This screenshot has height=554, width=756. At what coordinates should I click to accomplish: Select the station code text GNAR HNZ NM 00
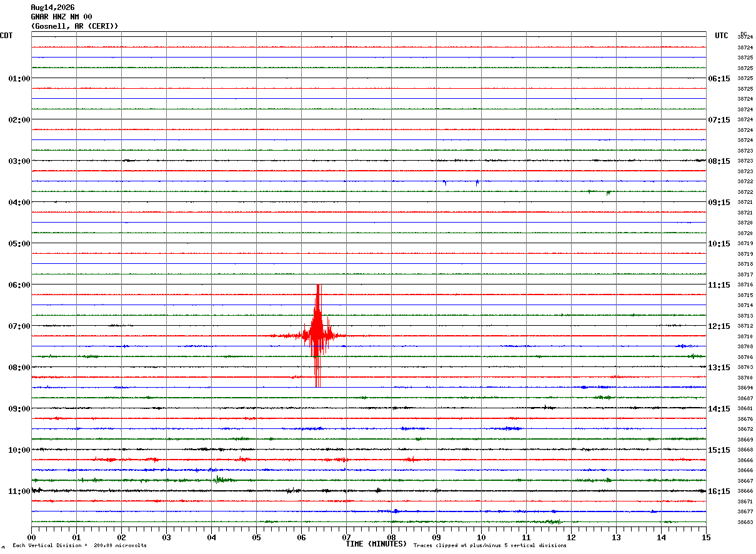click(x=61, y=17)
